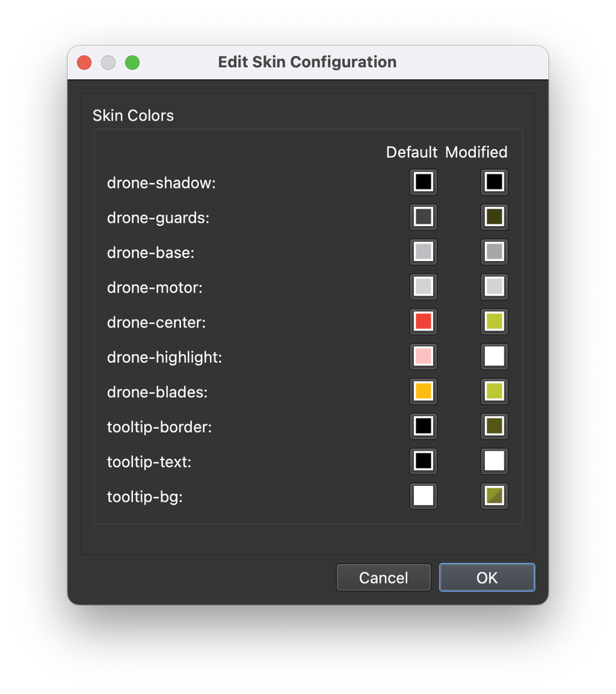The width and height of the screenshot is (616, 694).
Task: Change the modified drone-blades color
Action: [494, 391]
